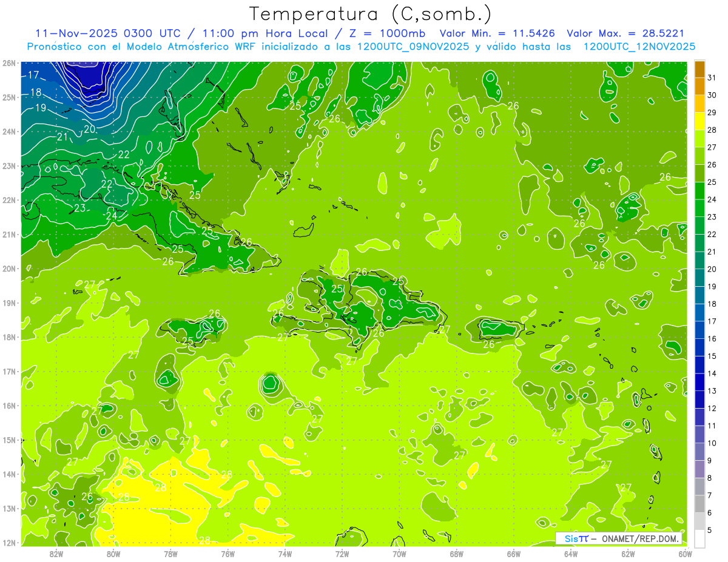Click the 78W longitude axis label
The height and width of the screenshot is (562, 728).
[170, 554]
